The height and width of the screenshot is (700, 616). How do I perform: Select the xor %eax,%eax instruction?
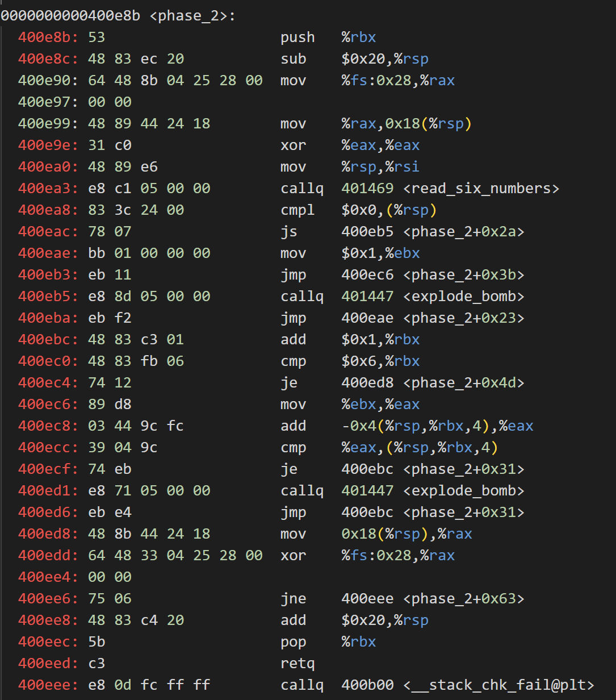(352, 145)
